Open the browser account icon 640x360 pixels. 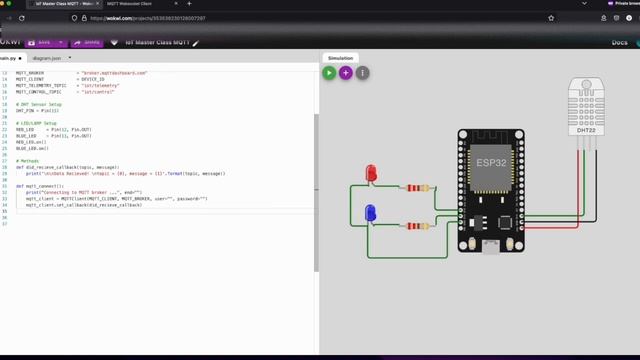[x=603, y=18]
